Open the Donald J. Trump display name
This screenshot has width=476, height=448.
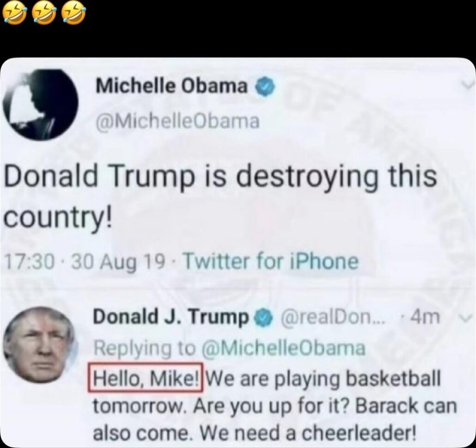click(171, 317)
